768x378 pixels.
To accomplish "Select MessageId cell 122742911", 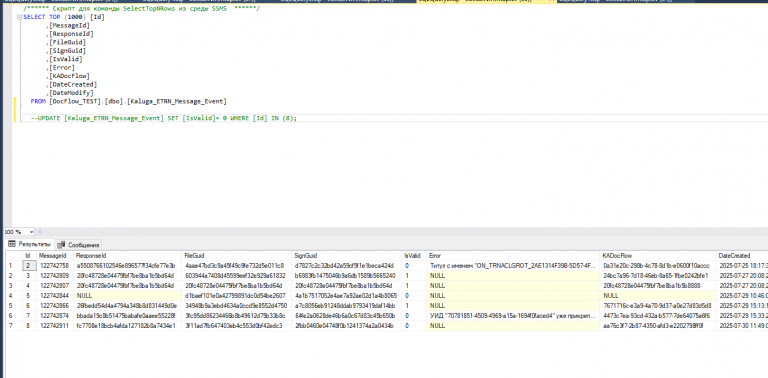I will 55,326.
